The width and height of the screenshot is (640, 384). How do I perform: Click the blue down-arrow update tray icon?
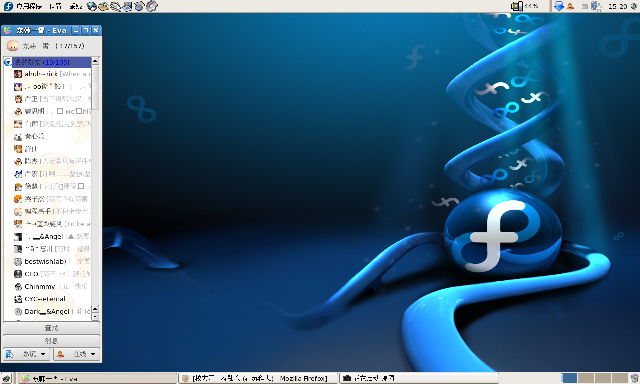[559, 6]
